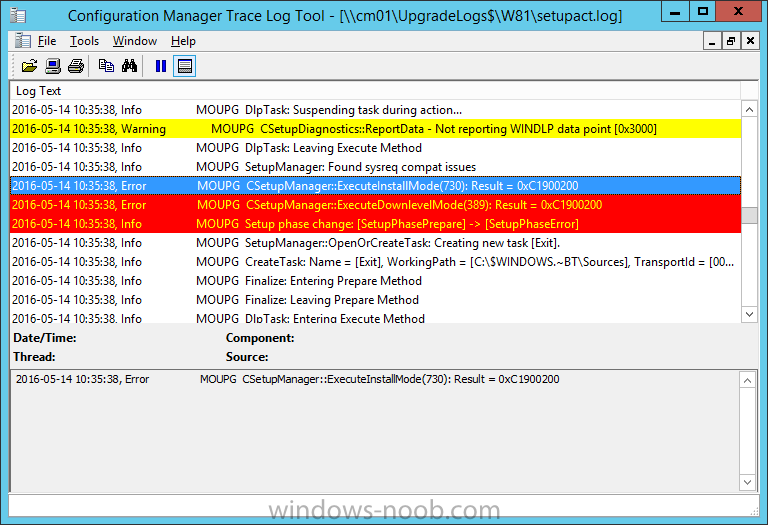Click the Find binoculars icon
Screen dimensions: 768x525
tap(129, 66)
